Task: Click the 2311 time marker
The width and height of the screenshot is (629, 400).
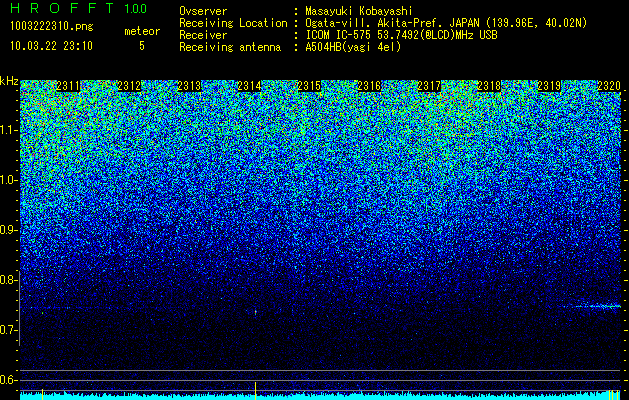Action: point(68,86)
